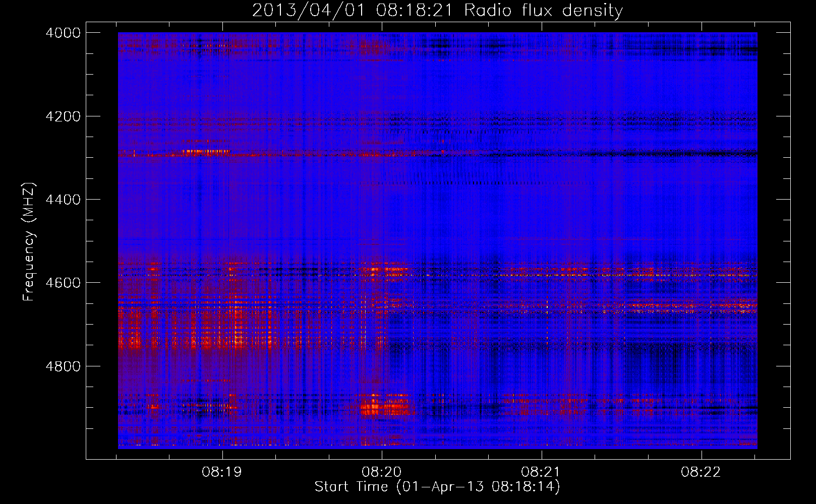Click the 4800 frequency axis label
The image size is (816, 504).
pos(63,366)
